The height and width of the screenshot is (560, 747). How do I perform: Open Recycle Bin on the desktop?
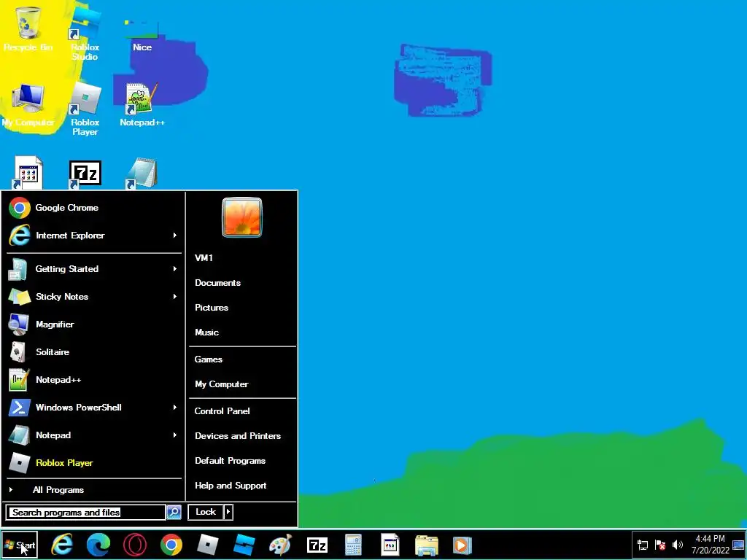tap(28, 28)
